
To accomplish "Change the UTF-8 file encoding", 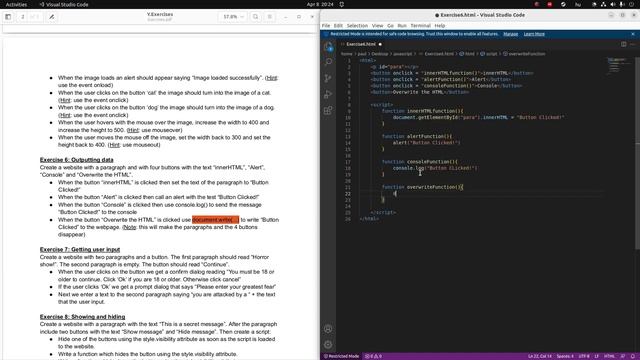I will [x=584, y=356].
